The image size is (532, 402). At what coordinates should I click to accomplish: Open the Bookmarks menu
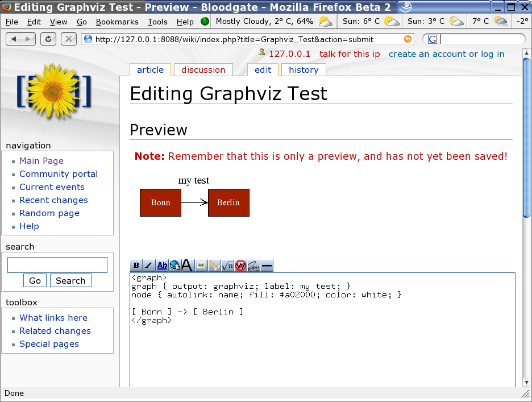click(x=117, y=22)
